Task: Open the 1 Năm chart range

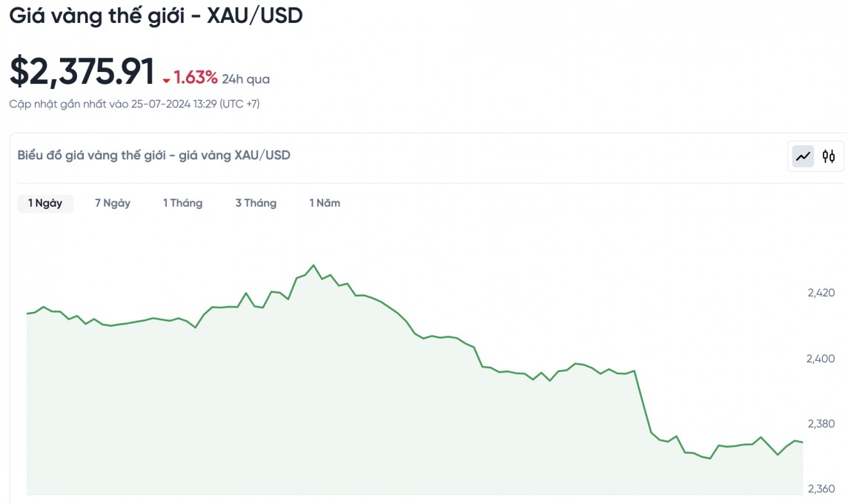Action: (325, 203)
